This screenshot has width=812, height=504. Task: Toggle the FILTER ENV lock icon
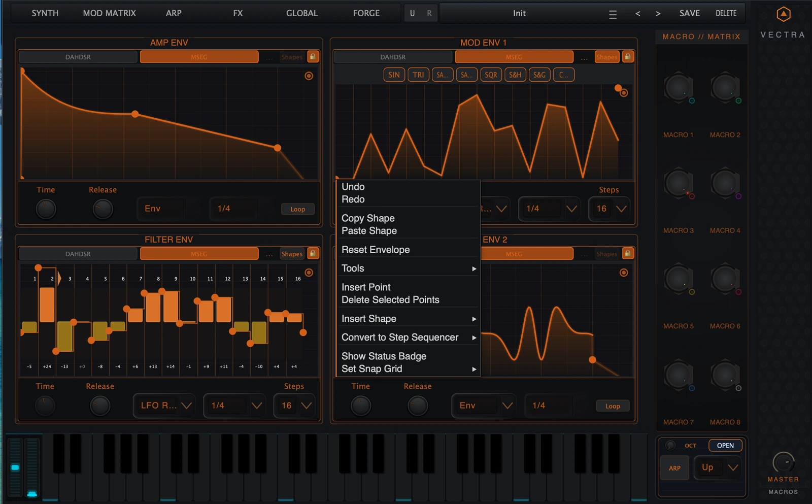click(313, 253)
